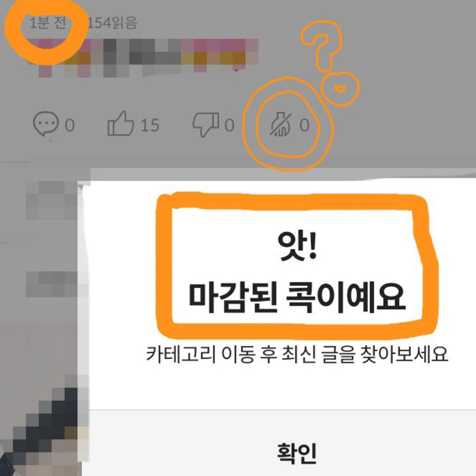The width and height of the screenshot is (476, 476).
Task: Click the like count showing 15
Action: point(150,125)
